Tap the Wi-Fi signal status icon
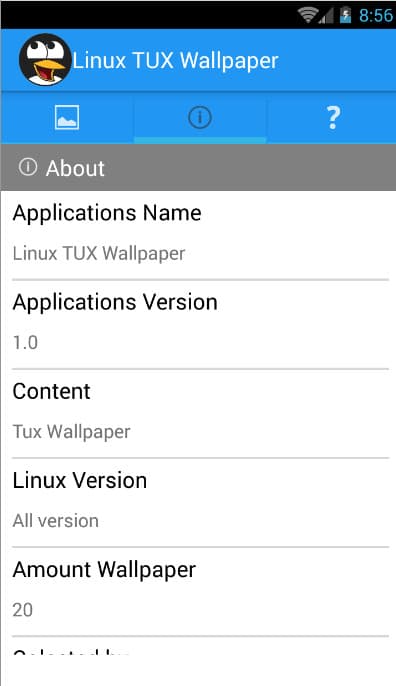396x686 pixels. coord(308,15)
